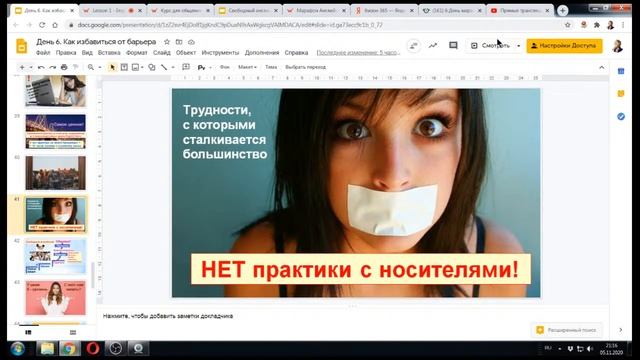640x360 pixels.
Task: Open comment history icon
Action: point(453,46)
